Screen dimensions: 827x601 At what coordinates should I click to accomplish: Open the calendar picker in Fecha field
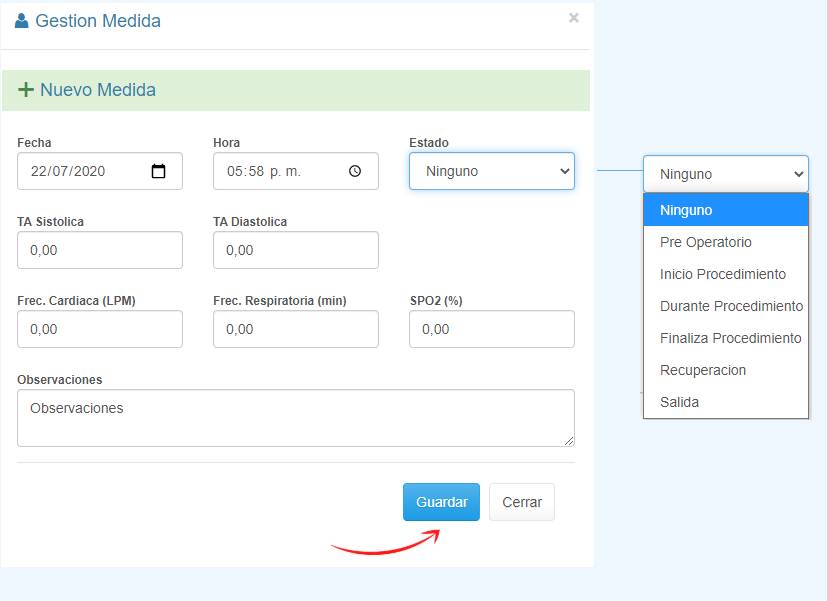point(158,171)
